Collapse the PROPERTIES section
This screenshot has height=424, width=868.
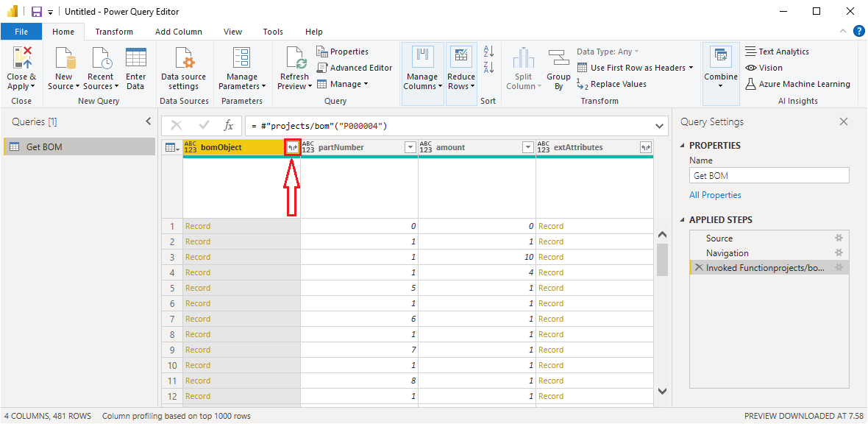click(x=682, y=146)
